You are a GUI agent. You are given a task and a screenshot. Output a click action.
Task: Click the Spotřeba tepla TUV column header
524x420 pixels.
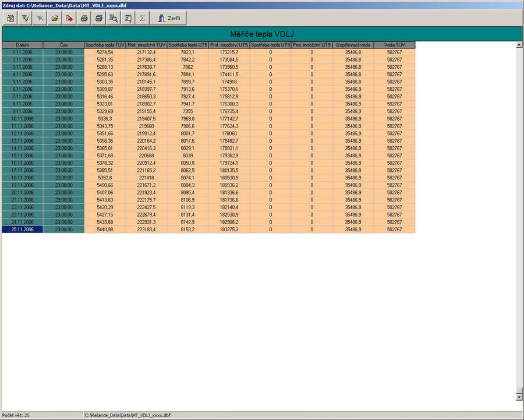tap(105, 45)
